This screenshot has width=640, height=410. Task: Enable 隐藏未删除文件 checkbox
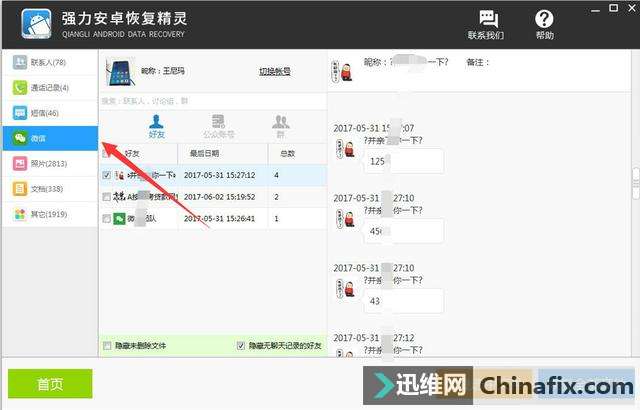108,346
